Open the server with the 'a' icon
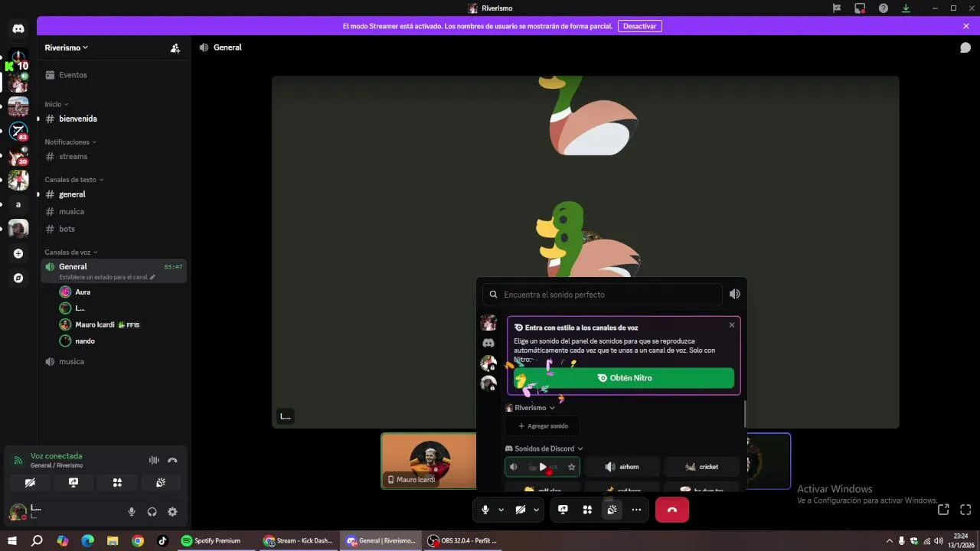Viewport: 980px width, 551px height. (18, 204)
